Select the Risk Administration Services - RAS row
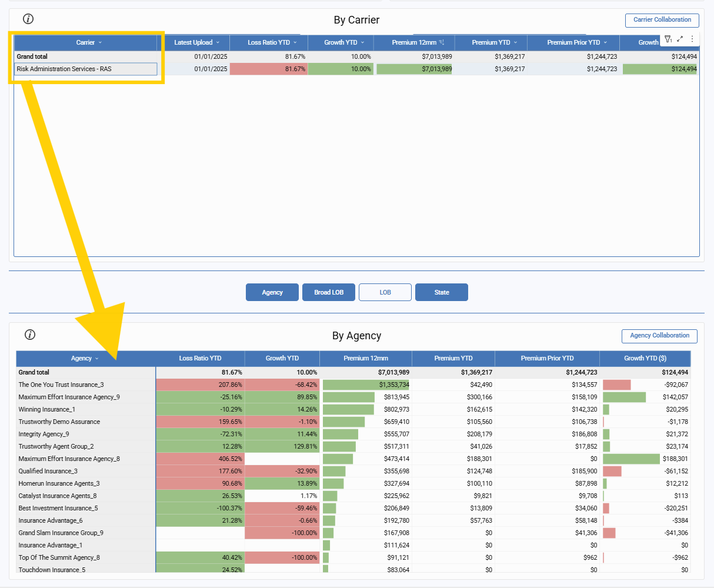The image size is (714, 588). [x=86, y=69]
